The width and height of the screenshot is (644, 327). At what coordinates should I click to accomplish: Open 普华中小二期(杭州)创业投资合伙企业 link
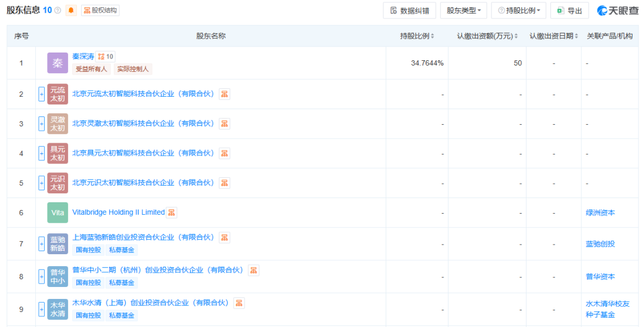[157, 270]
